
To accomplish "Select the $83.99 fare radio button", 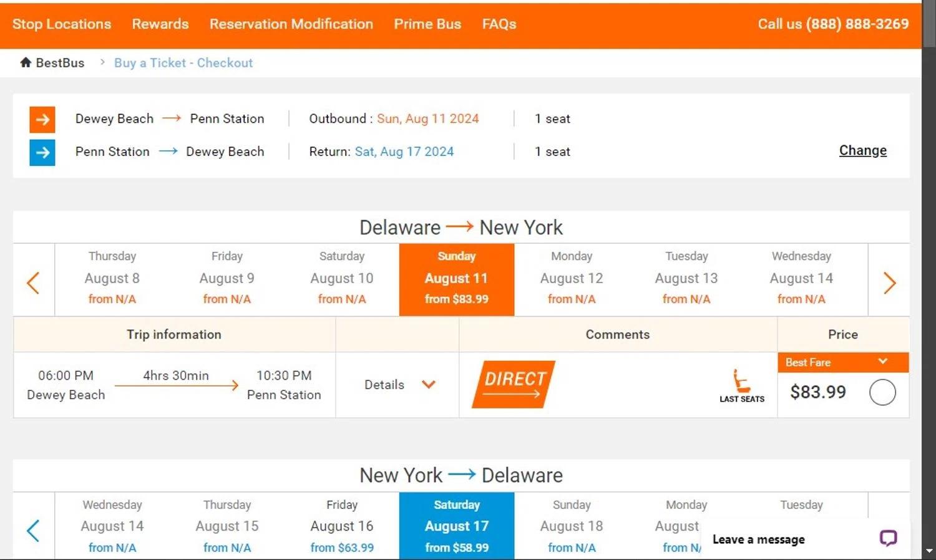I will coord(882,392).
